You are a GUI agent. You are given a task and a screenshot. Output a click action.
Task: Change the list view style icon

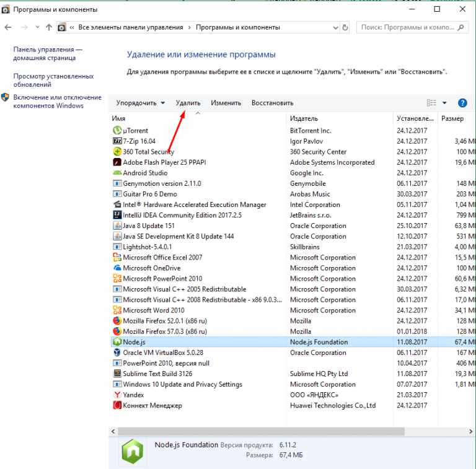(x=431, y=103)
